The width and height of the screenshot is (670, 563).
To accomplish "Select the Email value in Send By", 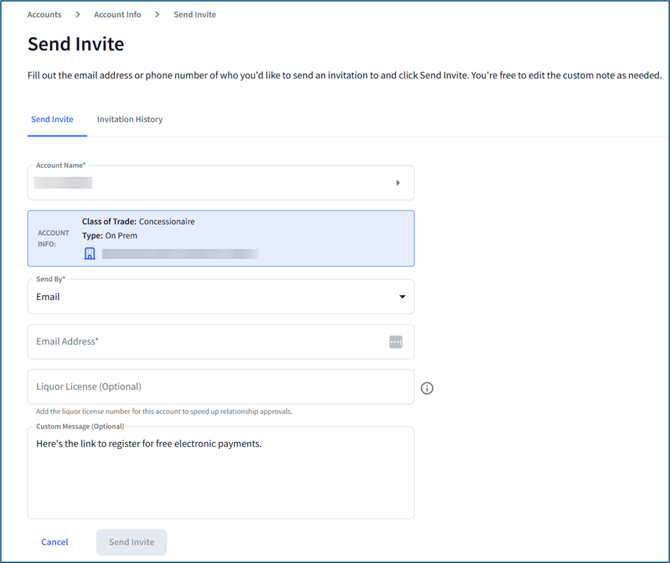I will tap(49, 297).
